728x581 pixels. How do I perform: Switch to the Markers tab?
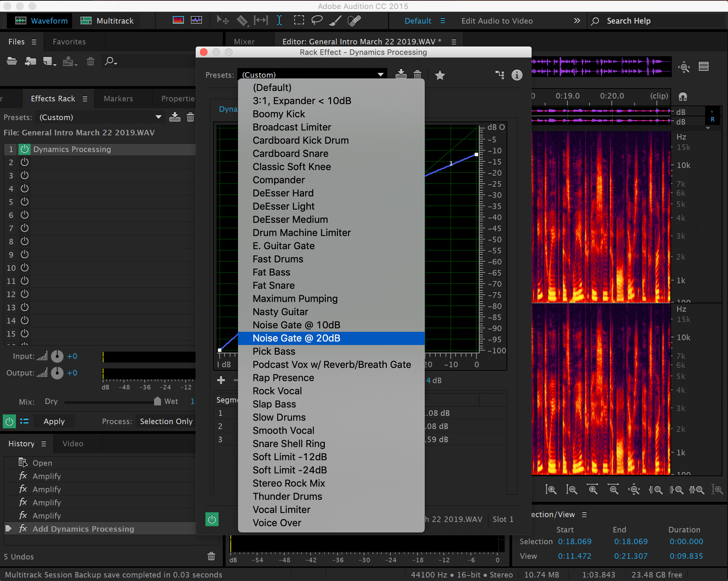coord(118,99)
